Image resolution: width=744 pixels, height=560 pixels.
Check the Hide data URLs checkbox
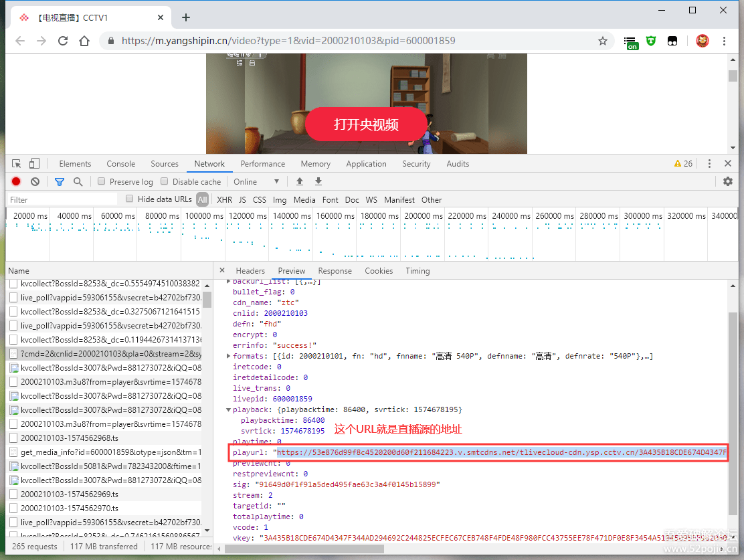[x=130, y=199]
